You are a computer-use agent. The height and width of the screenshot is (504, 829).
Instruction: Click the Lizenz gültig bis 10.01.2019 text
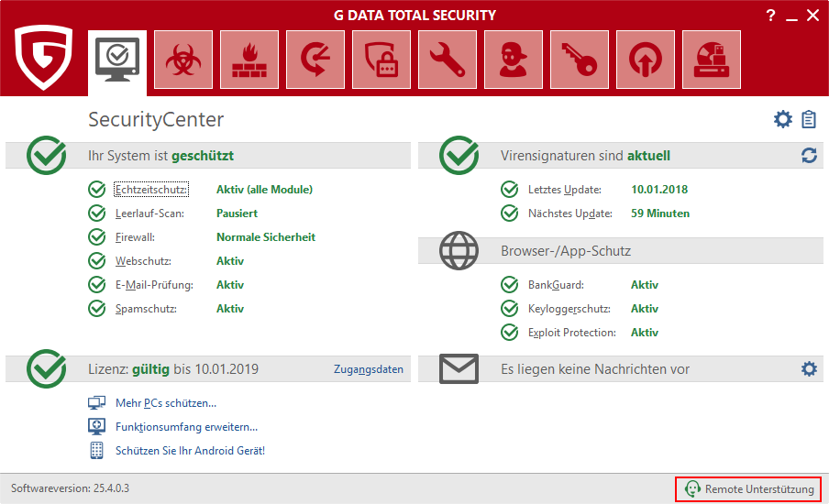173,369
